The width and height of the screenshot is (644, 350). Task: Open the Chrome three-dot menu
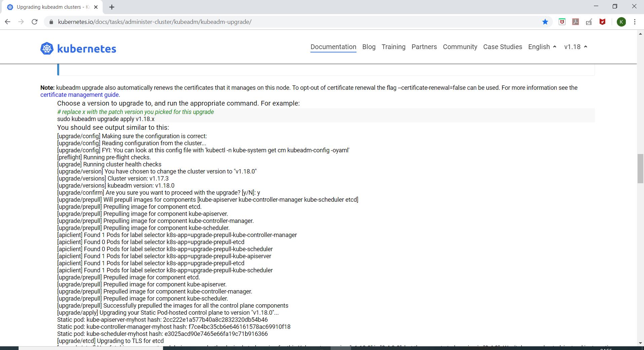coord(635,22)
